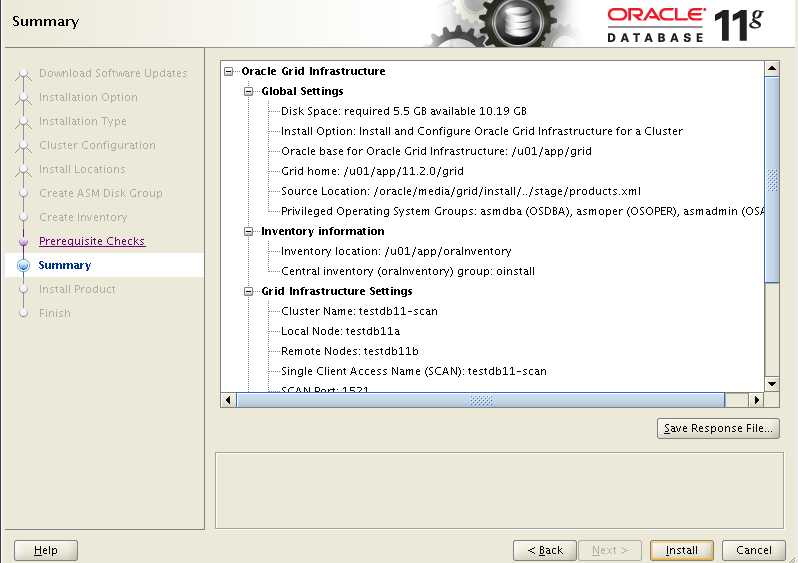Click the Prerequisite Checks step bullet icon
This screenshot has height=563, width=798.
23,241
